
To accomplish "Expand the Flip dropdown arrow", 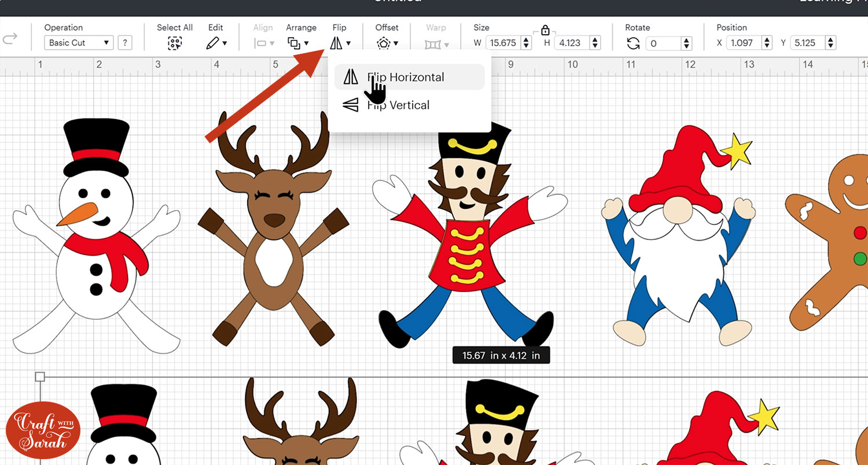I will pyautogui.click(x=347, y=43).
